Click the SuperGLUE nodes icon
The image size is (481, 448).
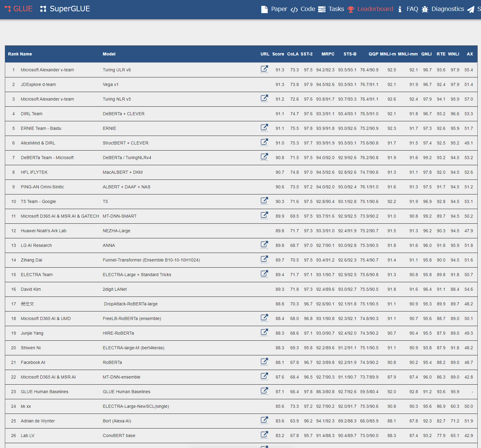(43, 9)
